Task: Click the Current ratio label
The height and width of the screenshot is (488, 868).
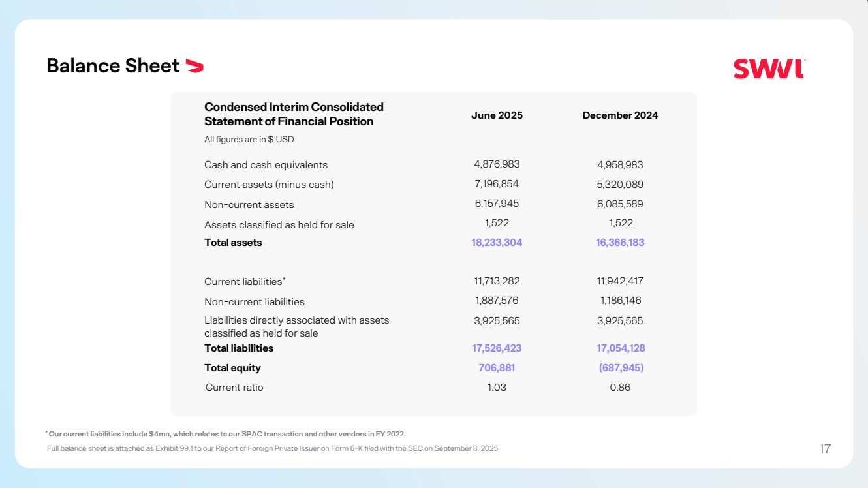Action: [234, 388]
